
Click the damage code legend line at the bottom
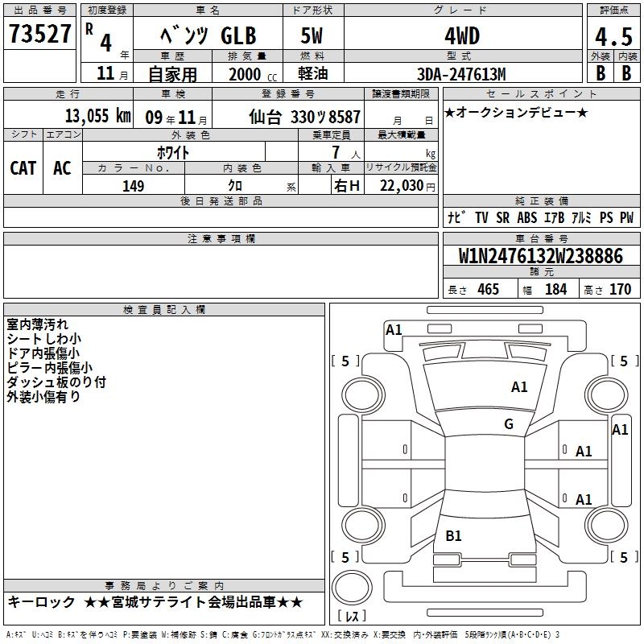(283, 635)
